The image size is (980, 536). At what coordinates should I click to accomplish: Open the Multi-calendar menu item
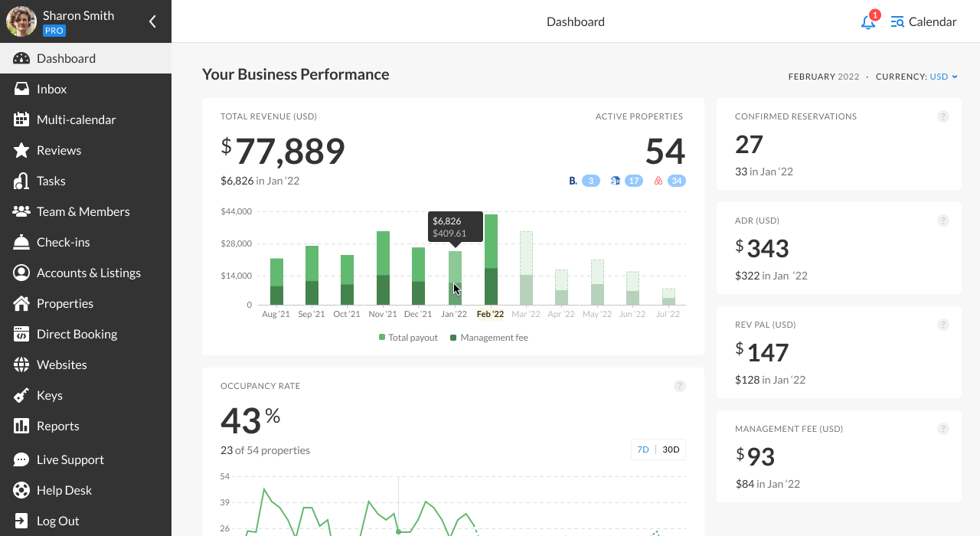[x=77, y=119]
